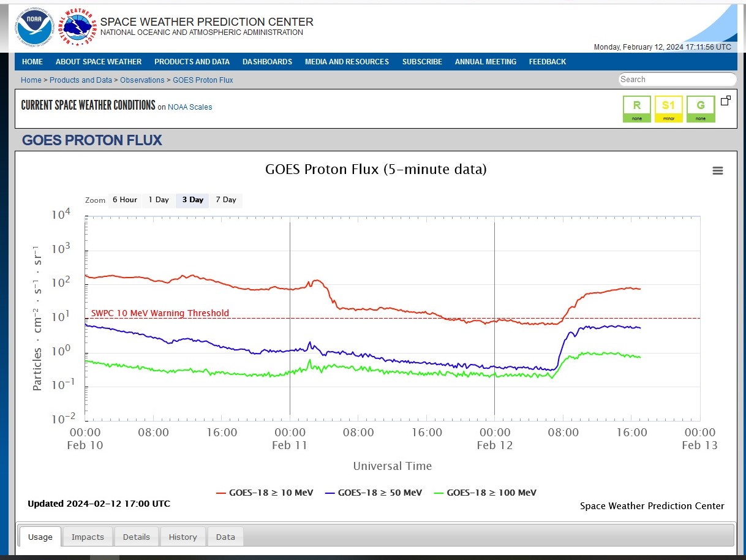Select the 6 Hour zoom option
The height and width of the screenshot is (560, 746).
tap(124, 200)
